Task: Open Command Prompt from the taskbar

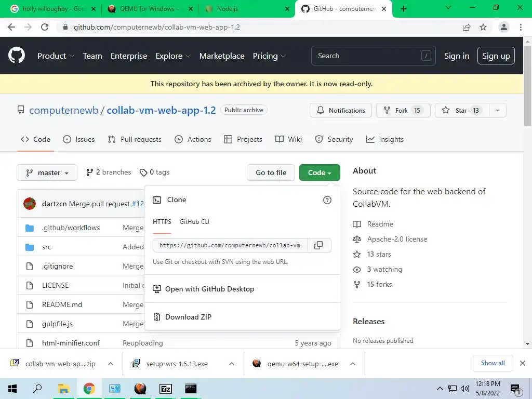Action: (x=191, y=389)
